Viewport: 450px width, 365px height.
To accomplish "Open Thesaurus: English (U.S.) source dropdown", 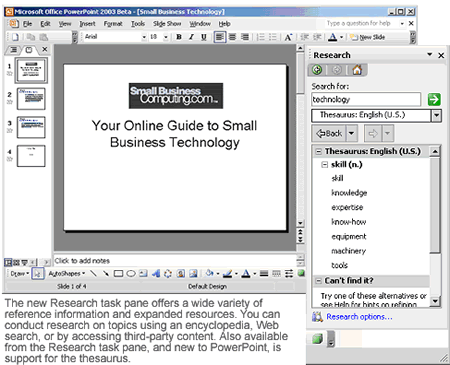I will (x=436, y=116).
